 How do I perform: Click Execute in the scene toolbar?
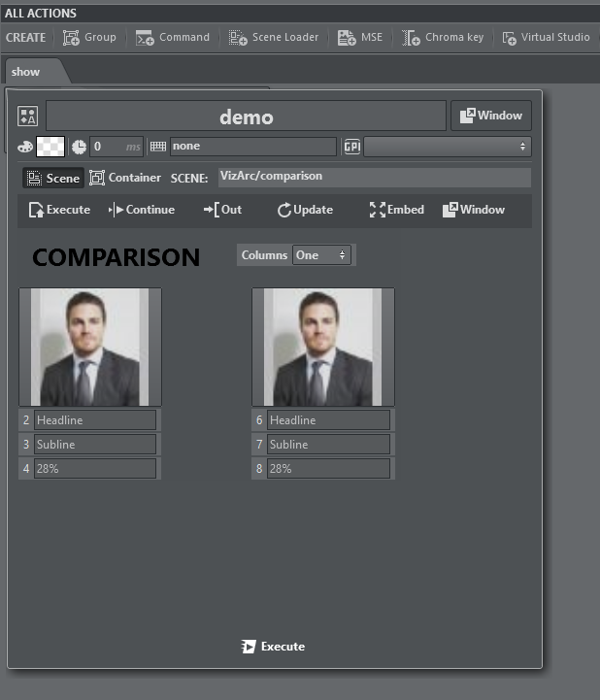pos(59,210)
